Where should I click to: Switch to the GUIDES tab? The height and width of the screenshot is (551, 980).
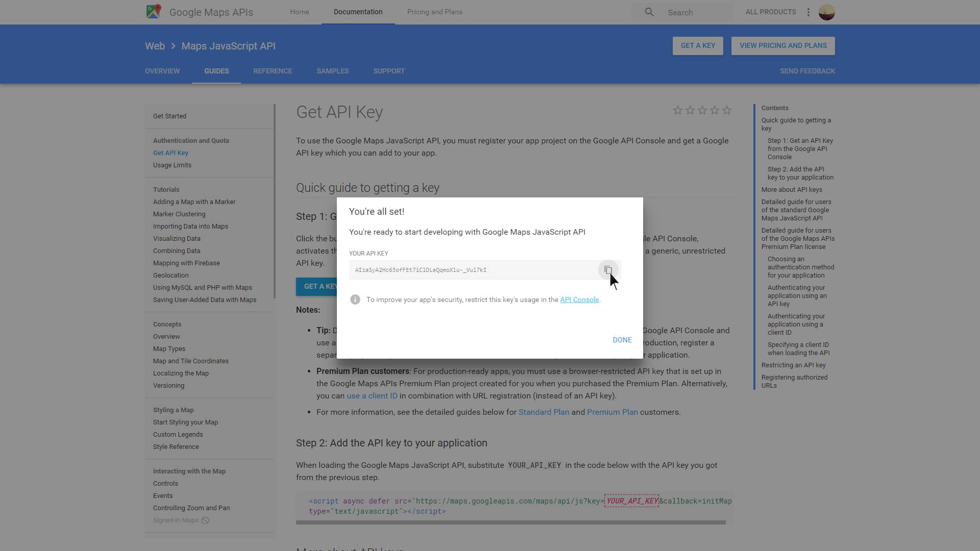(216, 71)
